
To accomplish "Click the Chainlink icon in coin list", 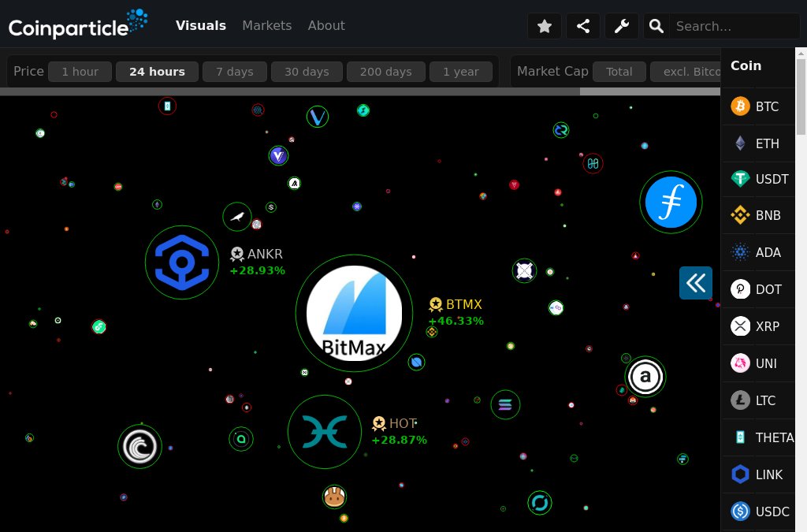I will (740, 474).
